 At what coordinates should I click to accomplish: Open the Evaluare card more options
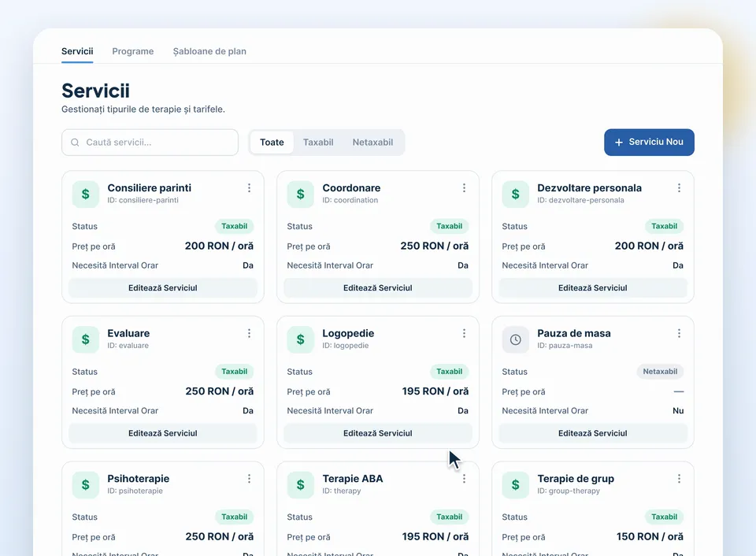tap(250, 333)
